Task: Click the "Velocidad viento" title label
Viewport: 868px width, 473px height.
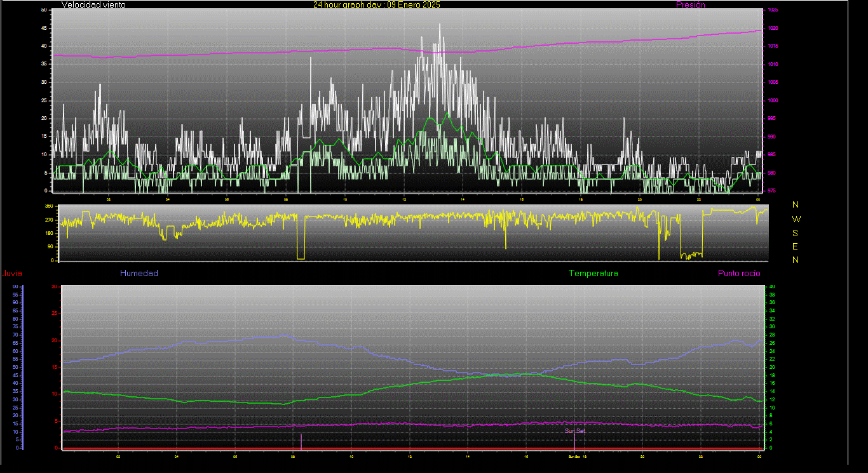Action: coord(93,4)
